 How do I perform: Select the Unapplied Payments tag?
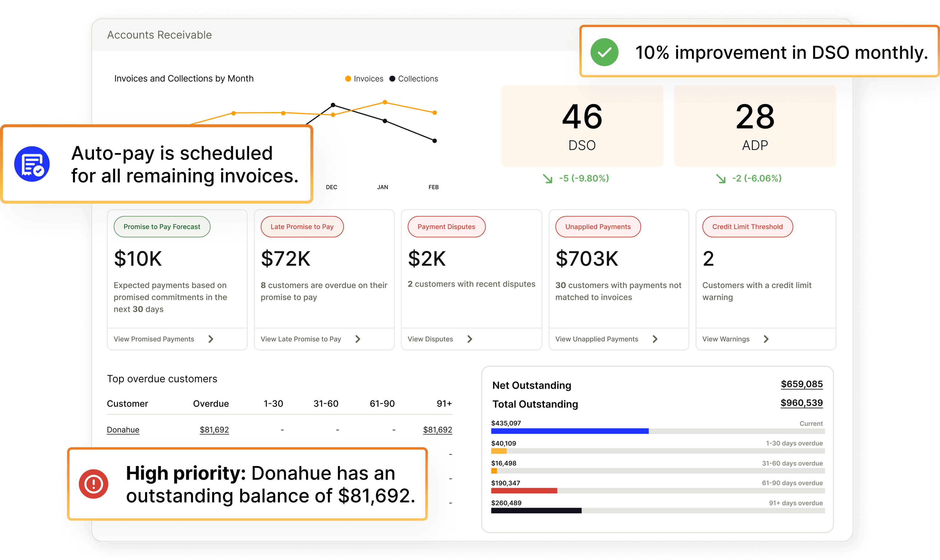(x=598, y=227)
